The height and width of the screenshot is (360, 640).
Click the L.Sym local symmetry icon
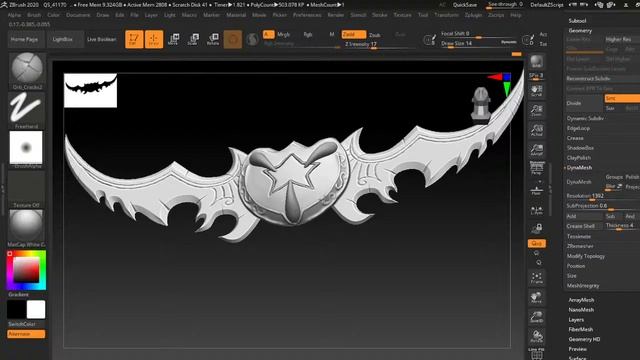point(536,210)
